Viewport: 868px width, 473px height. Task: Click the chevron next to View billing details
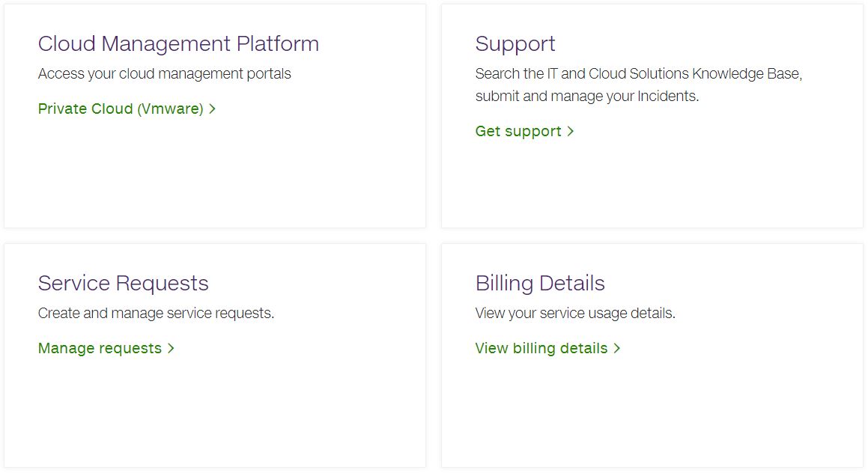pyautogui.click(x=617, y=348)
